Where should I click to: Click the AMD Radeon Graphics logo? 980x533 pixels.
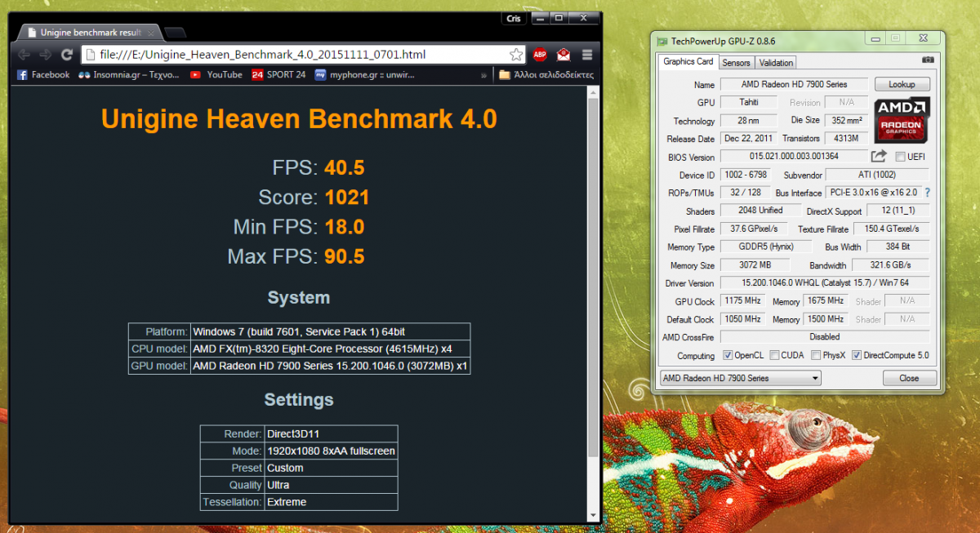[902, 119]
